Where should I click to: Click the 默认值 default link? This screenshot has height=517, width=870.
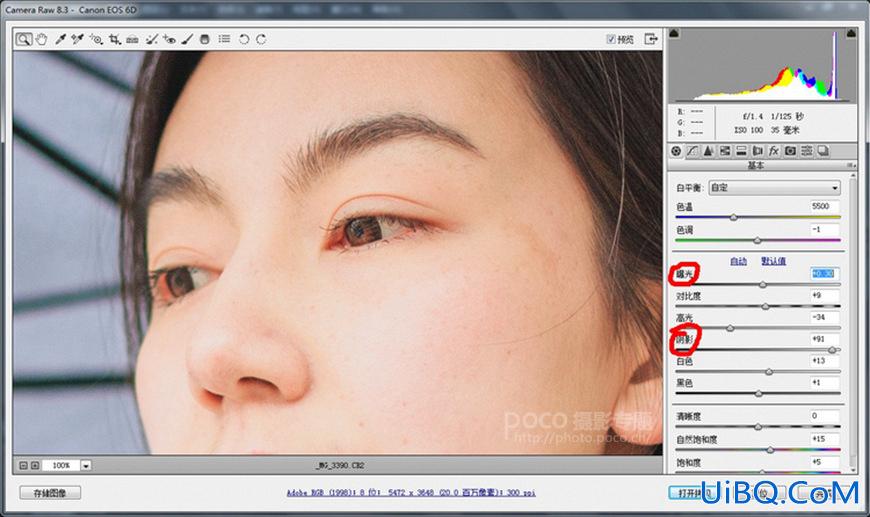click(x=773, y=261)
